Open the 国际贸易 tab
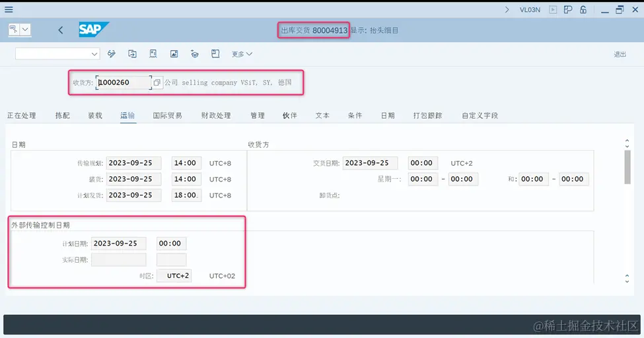This screenshot has width=644, height=338. pos(168,116)
